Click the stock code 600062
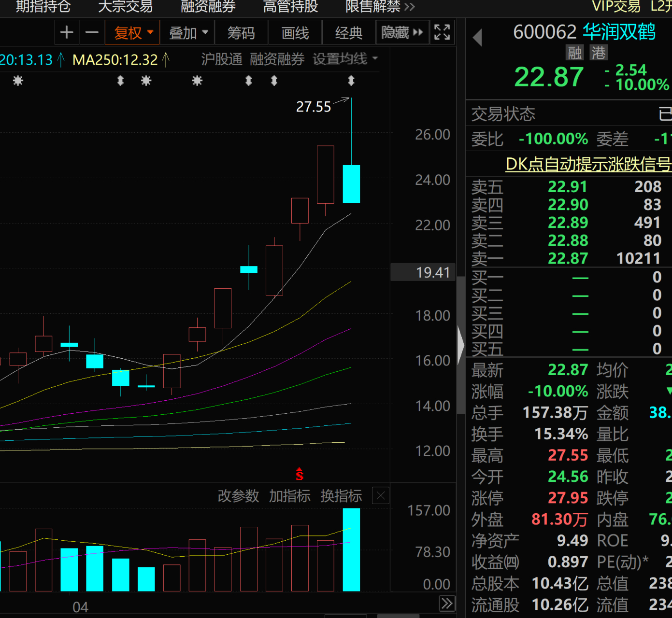This screenshot has height=618, width=672. point(544,32)
